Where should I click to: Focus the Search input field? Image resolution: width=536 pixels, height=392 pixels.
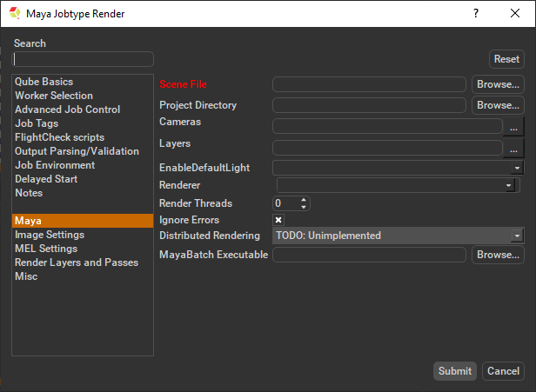[83, 59]
